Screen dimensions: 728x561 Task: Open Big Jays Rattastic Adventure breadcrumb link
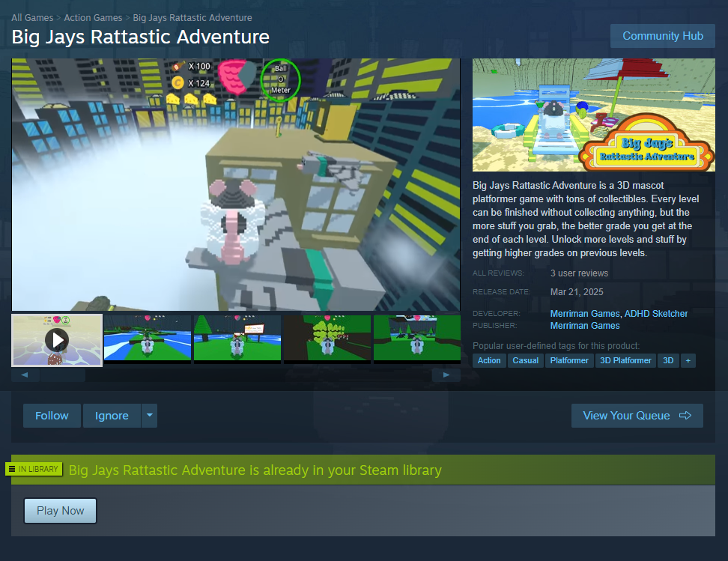(192, 18)
